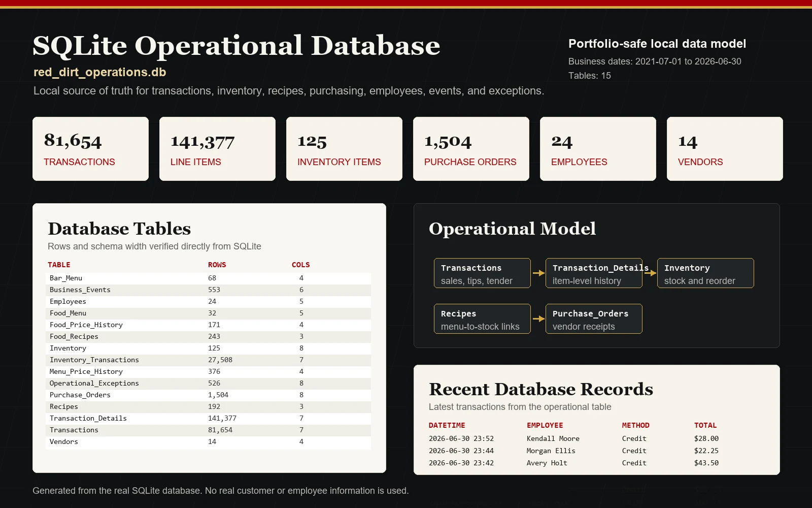
Task: Open the Purchase Orders card showing 1,504
Action: [x=471, y=149]
